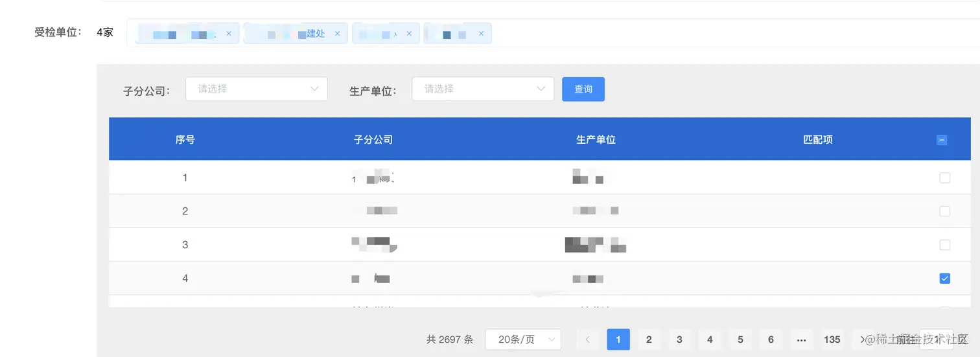The height and width of the screenshot is (357, 980).
Task: Click the 匹配项 column header
Action: [x=818, y=139]
